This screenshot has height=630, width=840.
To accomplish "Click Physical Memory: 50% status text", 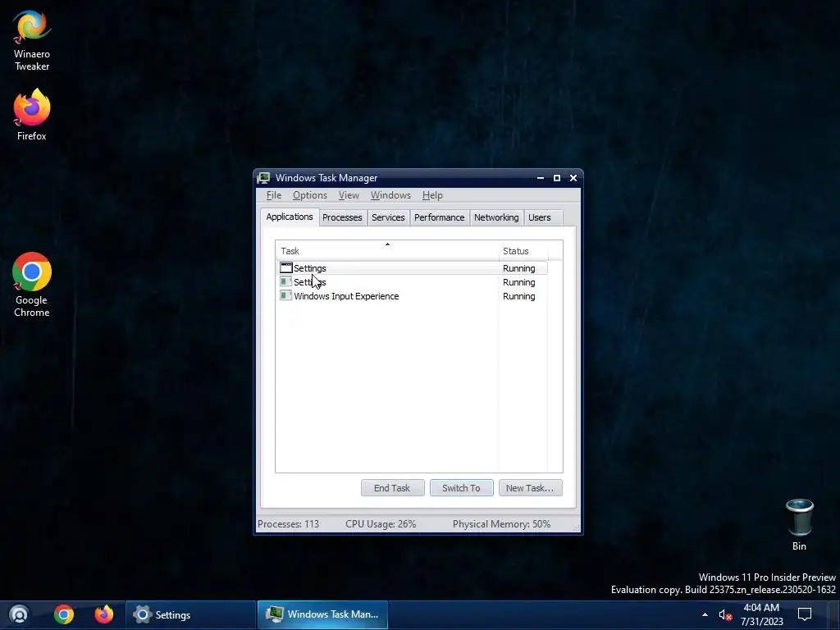I will (501, 524).
